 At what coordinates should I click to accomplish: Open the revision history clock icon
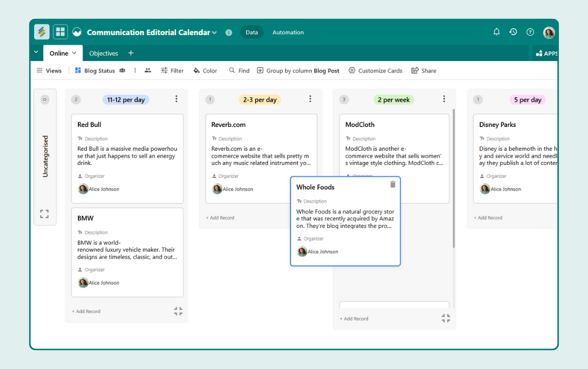pyautogui.click(x=513, y=32)
